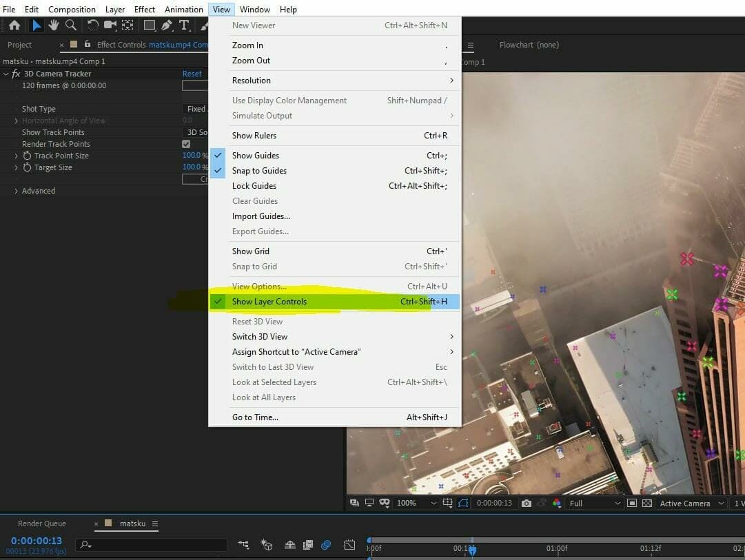
Task: Open the Composition panel menu icon
Action: click(471, 45)
